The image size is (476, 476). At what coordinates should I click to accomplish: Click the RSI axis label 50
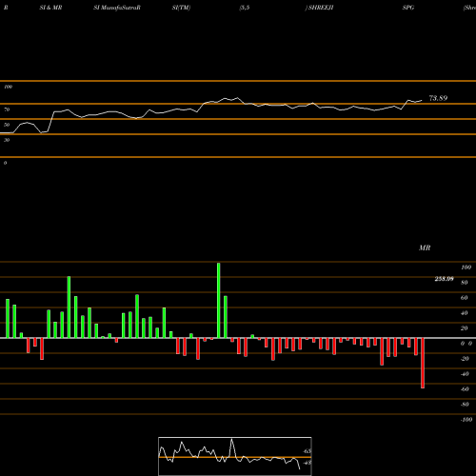[7, 125]
